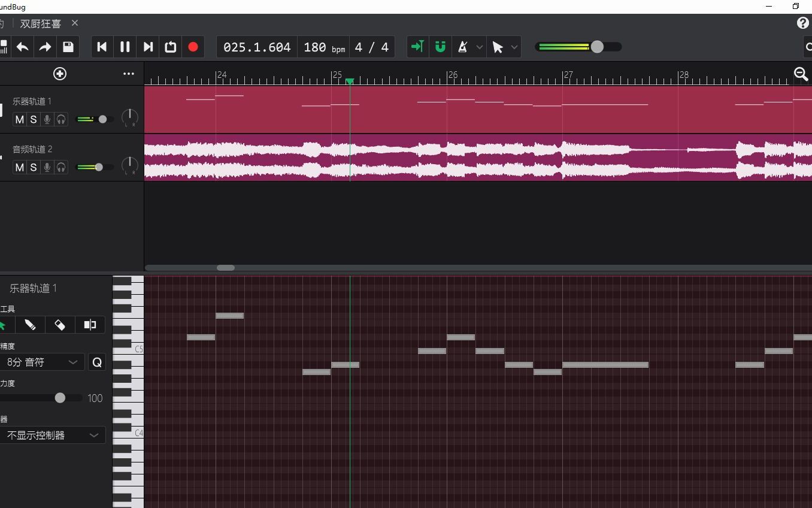Select the MIDI clip on 乐器轨道 1
The image size is (812, 508).
point(478,110)
